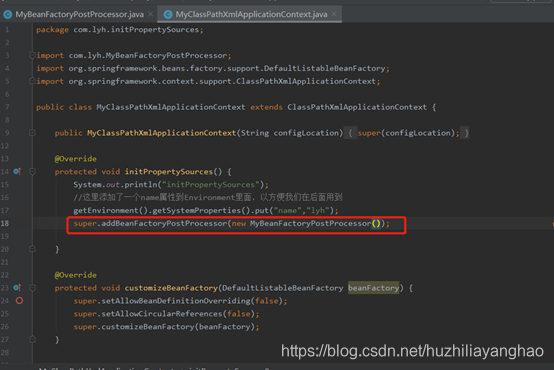Screen dimensions: 554x370
Task: Click getSystemProperties() call on line 17
Action: coord(201,210)
